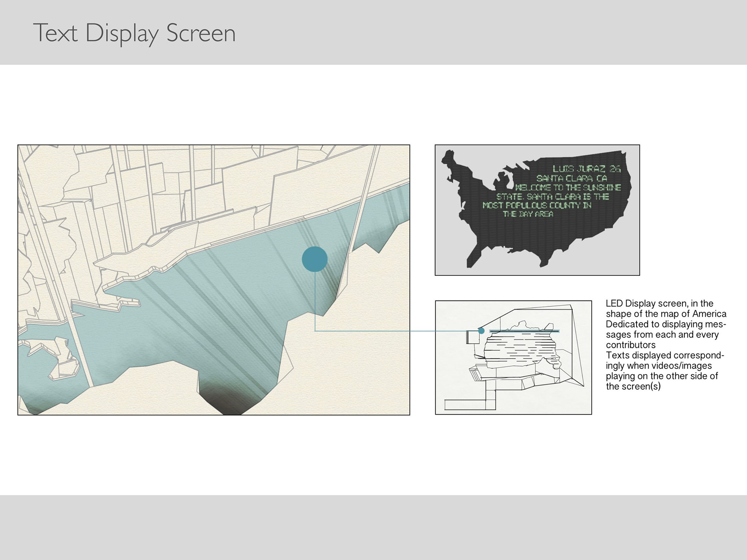The height and width of the screenshot is (560, 747).
Task: Click "THE BAY AREA" LED text line
Action: coord(528,214)
